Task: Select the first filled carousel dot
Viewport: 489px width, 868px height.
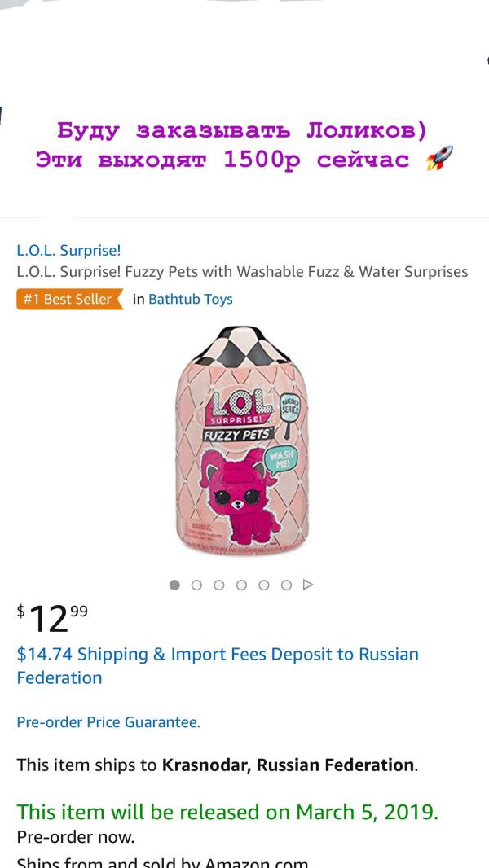Action: click(x=174, y=585)
